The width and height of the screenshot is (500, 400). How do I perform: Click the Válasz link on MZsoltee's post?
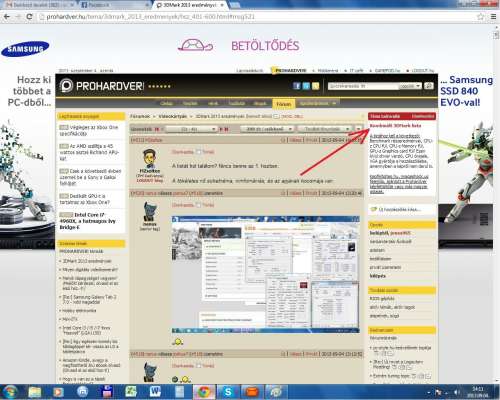coord(295,140)
